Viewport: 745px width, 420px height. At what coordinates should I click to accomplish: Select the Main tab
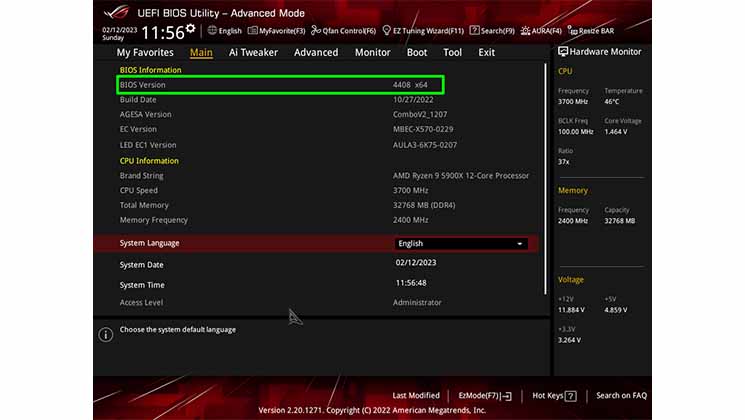tap(201, 52)
